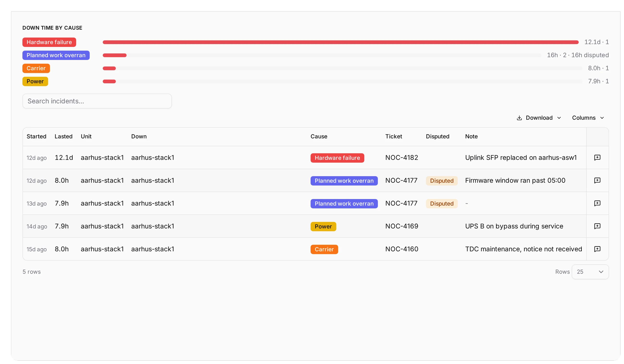Sort by Started column header
The width and height of the screenshot is (624, 364).
pos(36,136)
